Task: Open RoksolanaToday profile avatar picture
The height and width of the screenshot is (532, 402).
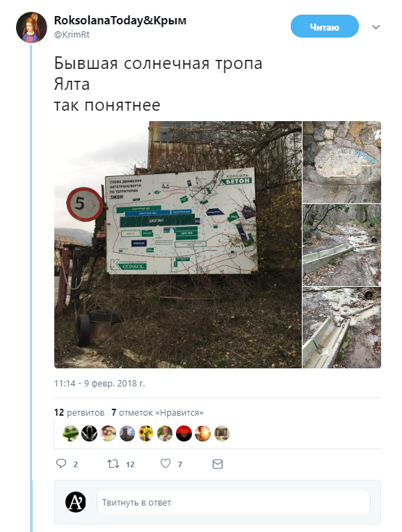Action: click(31, 27)
